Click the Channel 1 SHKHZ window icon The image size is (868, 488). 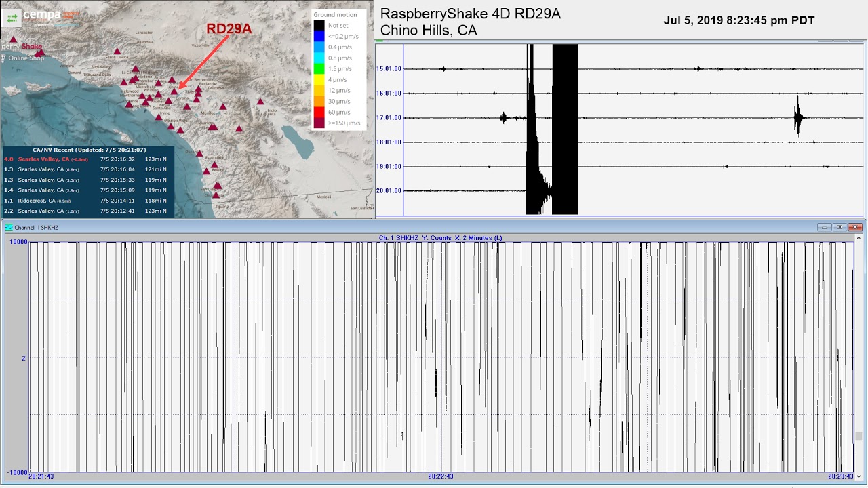click(x=9, y=227)
